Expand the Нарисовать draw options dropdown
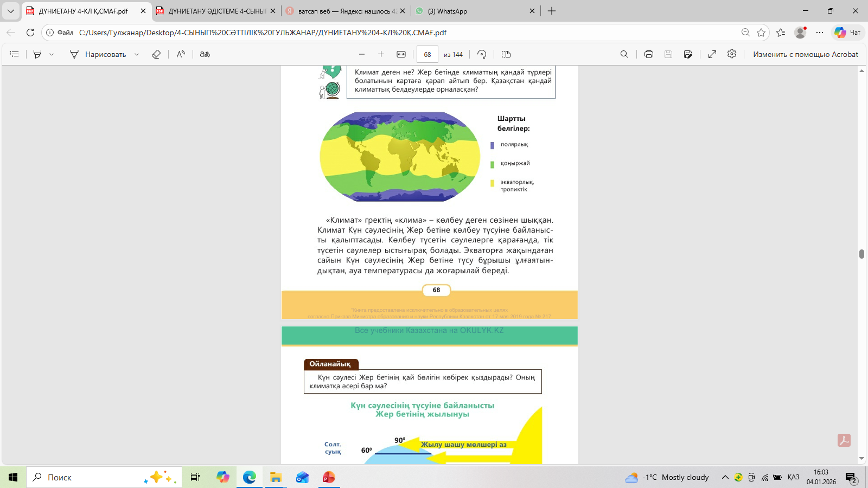Screen dimensions: 868x488 click(x=137, y=54)
